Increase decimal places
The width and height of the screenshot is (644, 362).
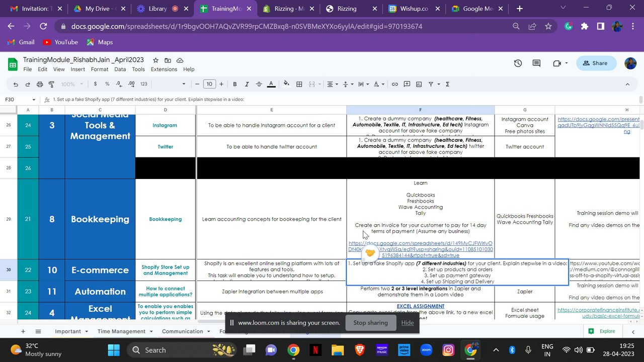[131, 84]
